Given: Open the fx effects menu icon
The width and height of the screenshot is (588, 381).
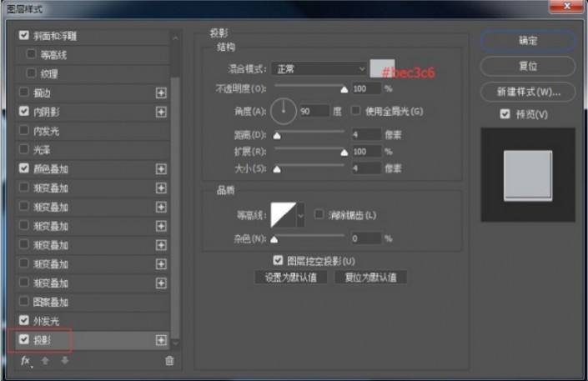Looking at the screenshot, I should pos(26,361).
